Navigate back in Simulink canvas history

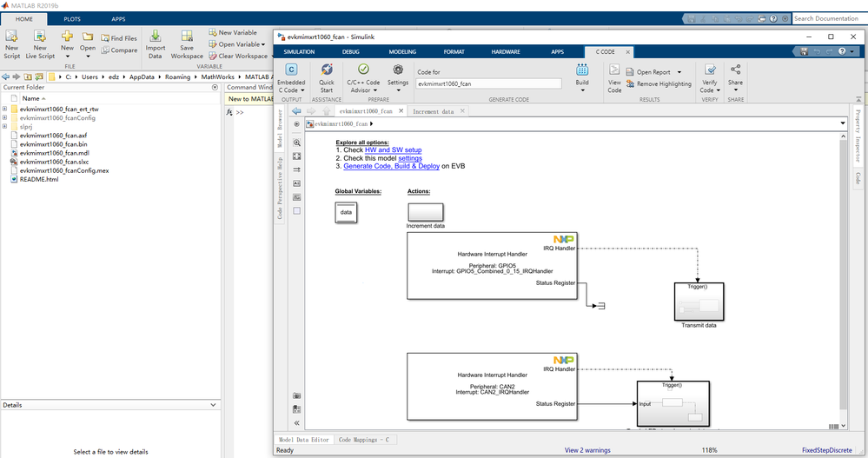click(296, 110)
